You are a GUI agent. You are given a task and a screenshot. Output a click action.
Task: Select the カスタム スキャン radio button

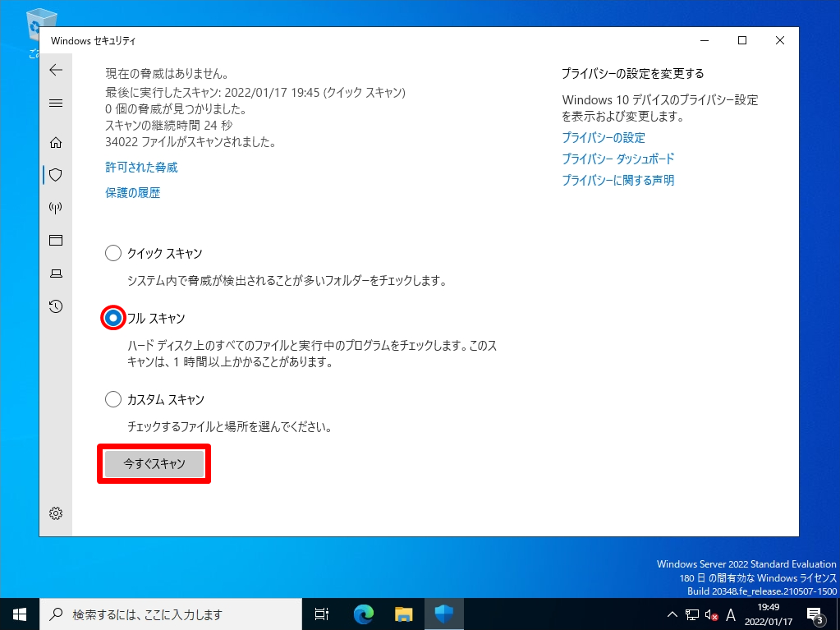click(113, 400)
